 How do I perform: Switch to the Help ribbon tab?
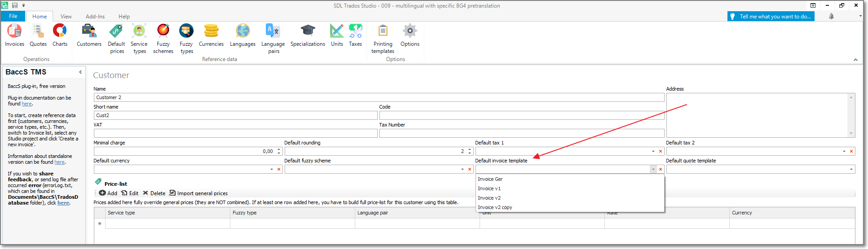(124, 17)
